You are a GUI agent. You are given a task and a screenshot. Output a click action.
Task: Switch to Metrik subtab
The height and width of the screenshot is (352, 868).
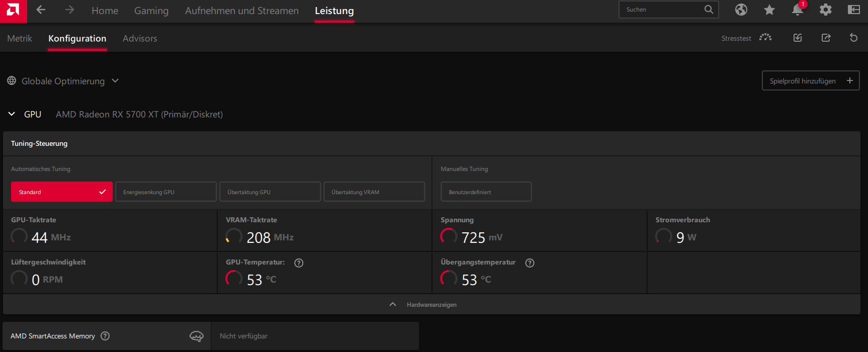tap(20, 38)
